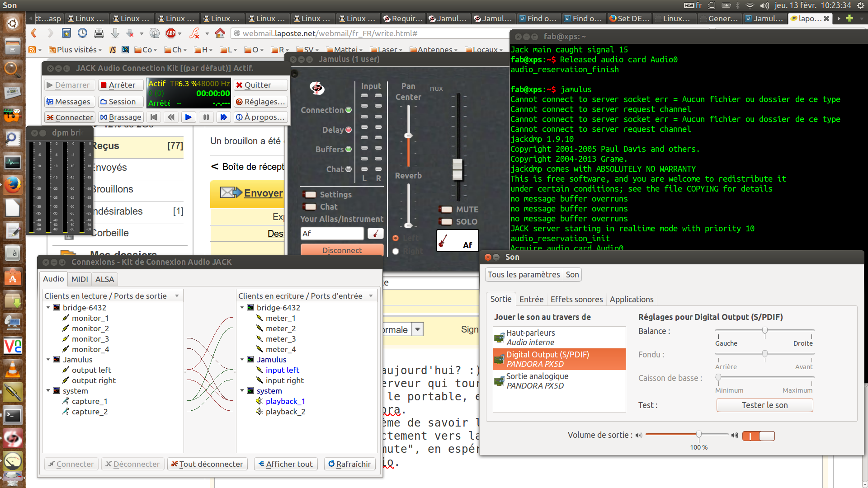Click the instrument picker icon beside alias field
Screen dimensions: 868x488
pos(375,234)
